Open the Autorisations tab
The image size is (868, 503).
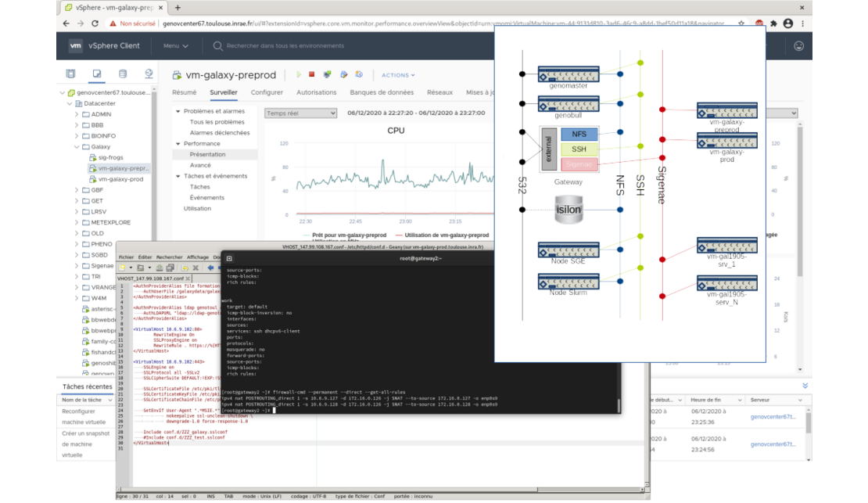316,92
